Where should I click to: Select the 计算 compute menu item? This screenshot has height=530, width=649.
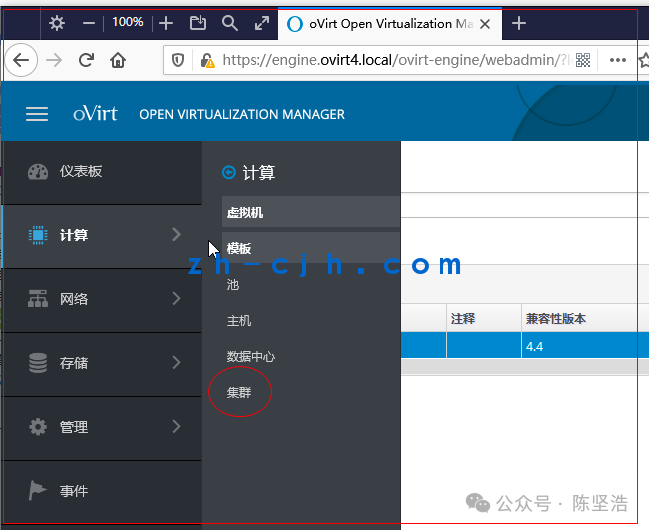coord(102,235)
